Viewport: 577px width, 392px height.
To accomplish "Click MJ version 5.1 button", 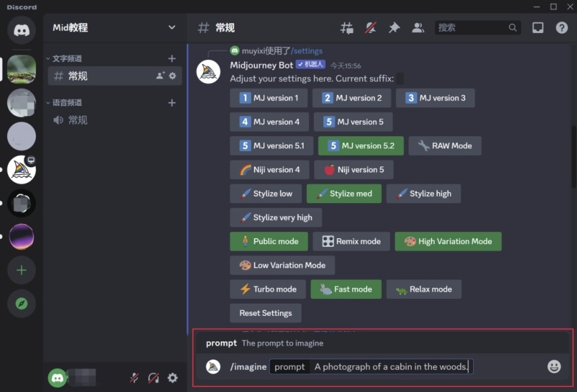I will coord(271,146).
